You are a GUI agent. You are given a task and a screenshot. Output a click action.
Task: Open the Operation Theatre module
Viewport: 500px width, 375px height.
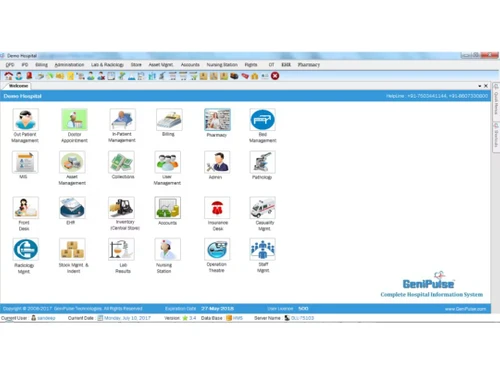point(217,249)
